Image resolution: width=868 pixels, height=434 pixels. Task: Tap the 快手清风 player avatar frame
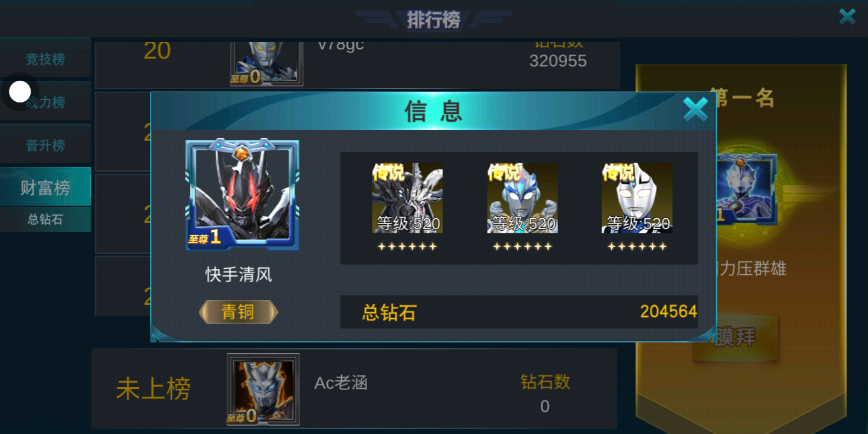tap(242, 195)
